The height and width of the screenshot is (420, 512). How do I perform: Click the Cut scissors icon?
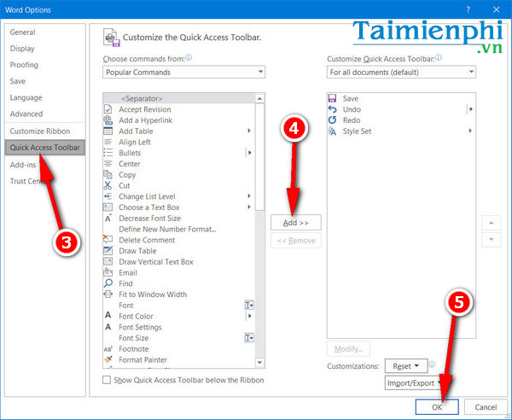click(x=108, y=185)
